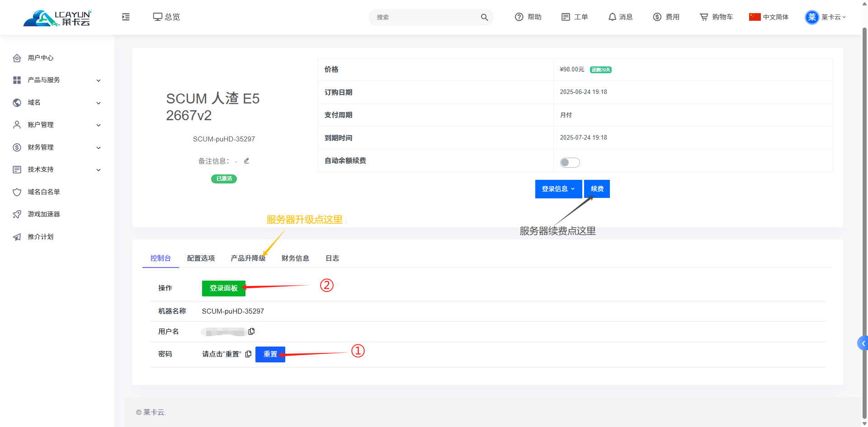Open the 消息 bell notifications icon

click(x=612, y=17)
